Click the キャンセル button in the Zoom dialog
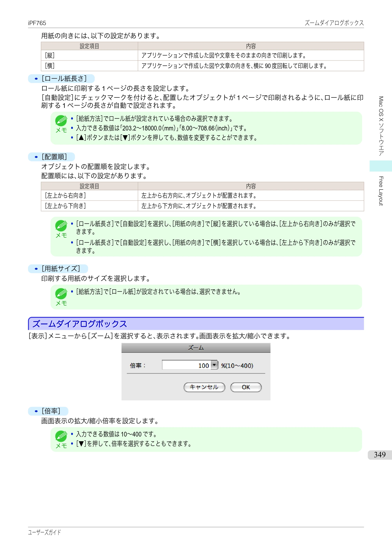392x555 pixels. click(x=204, y=387)
